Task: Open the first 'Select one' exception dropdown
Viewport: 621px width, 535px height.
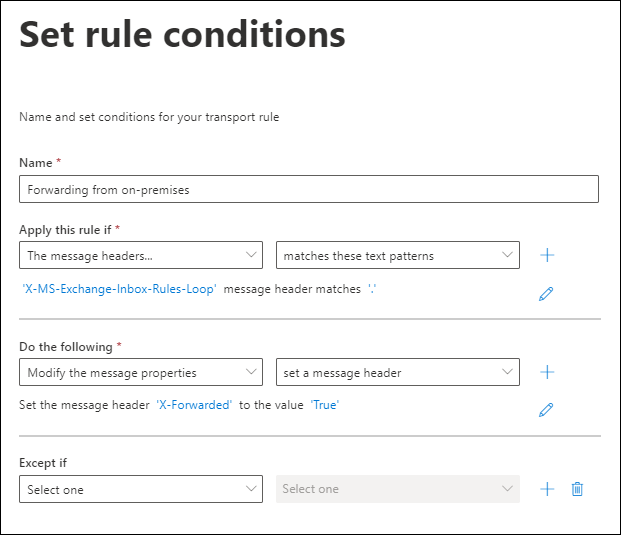Action: coord(141,489)
